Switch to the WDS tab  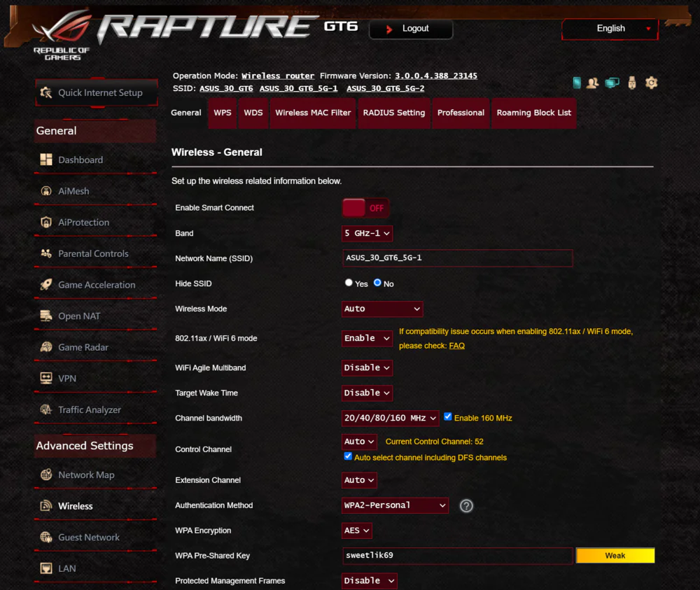click(253, 113)
